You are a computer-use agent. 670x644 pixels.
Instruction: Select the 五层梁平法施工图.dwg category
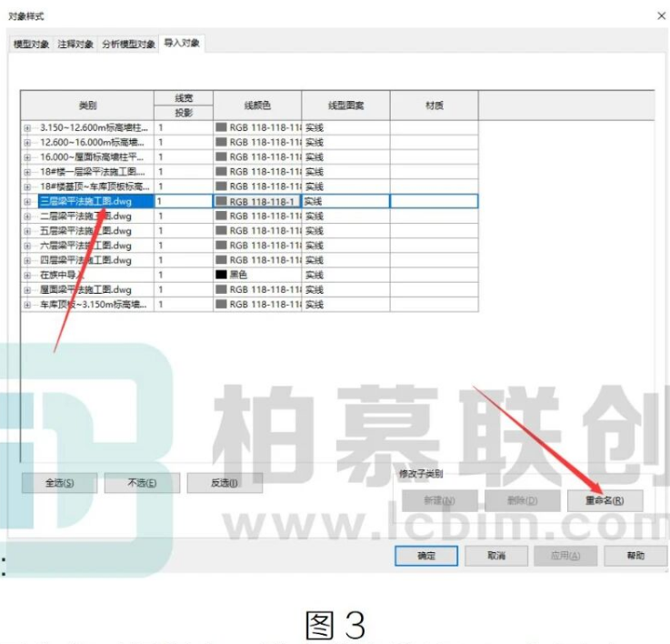85,231
